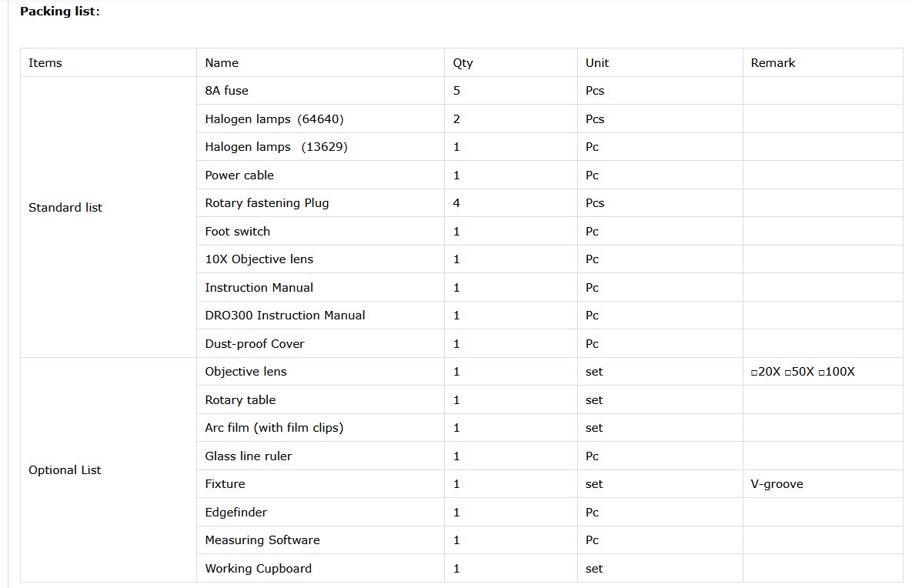
Task: Select the "Rotary fastening Plug" row name
Action: pos(266,203)
